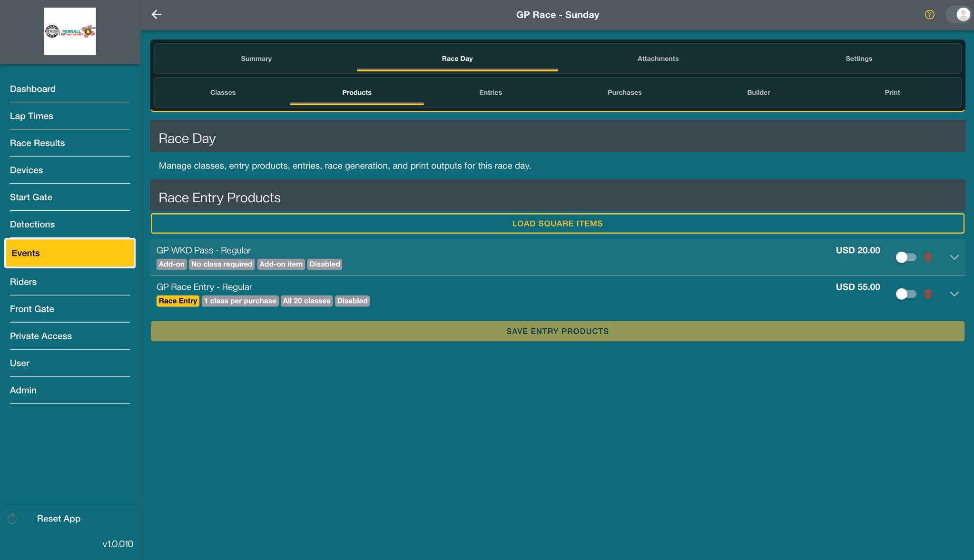The image size is (974, 560).
Task: Select the Products sub-tab
Action: pyautogui.click(x=357, y=92)
